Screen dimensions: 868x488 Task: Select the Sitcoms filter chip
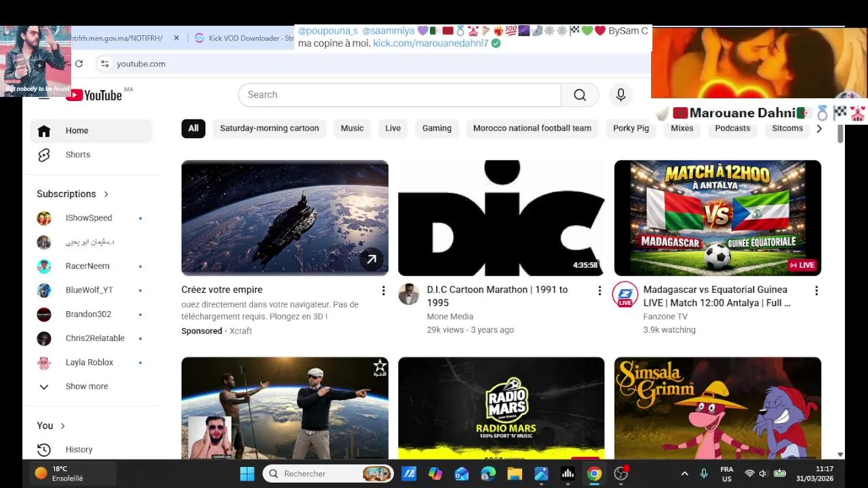click(787, 129)
